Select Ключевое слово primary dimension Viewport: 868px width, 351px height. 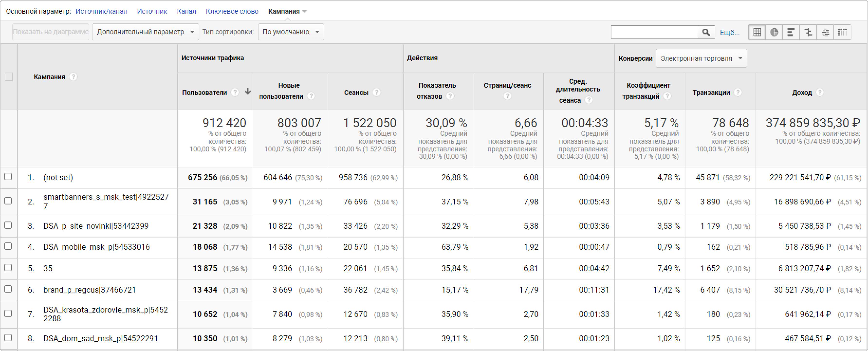(x=232, y=11)
